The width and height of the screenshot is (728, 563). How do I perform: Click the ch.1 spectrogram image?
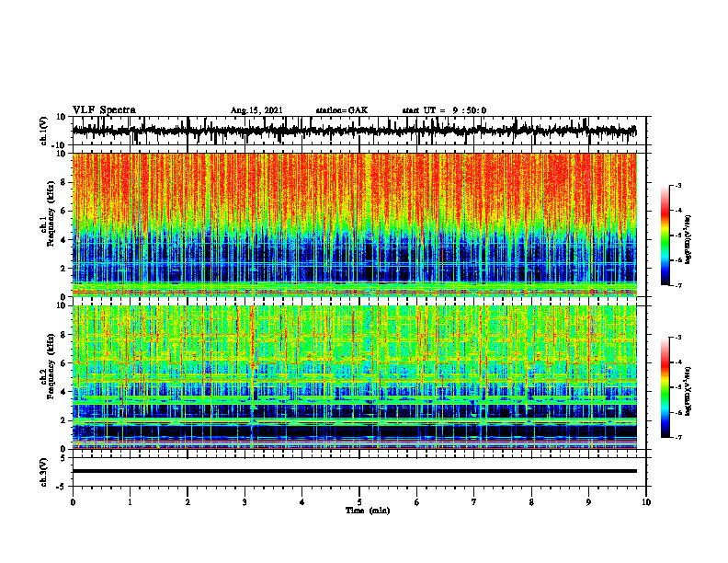click(x=354, y=224)
